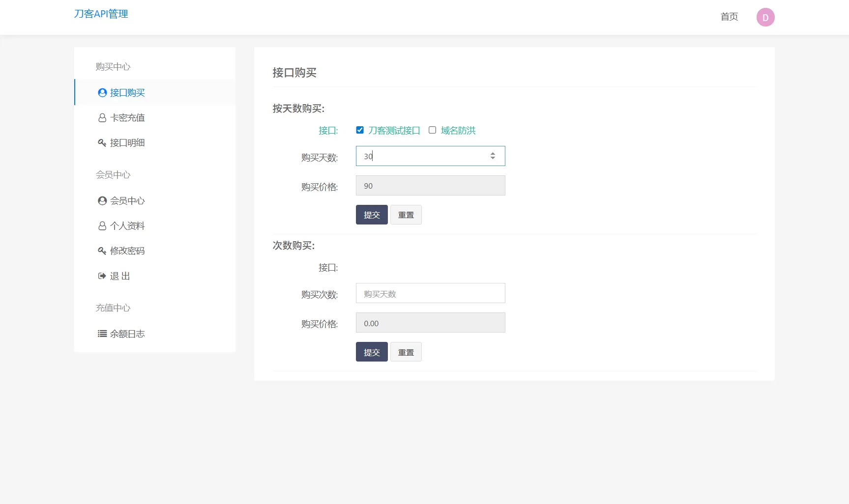Enable the 域名防洪 checkbox
849x504 pixels.
[432, 130]
